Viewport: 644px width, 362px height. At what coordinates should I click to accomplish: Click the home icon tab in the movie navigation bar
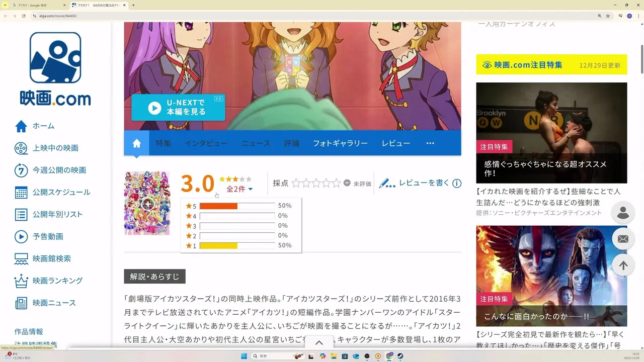tap(137, 143)
